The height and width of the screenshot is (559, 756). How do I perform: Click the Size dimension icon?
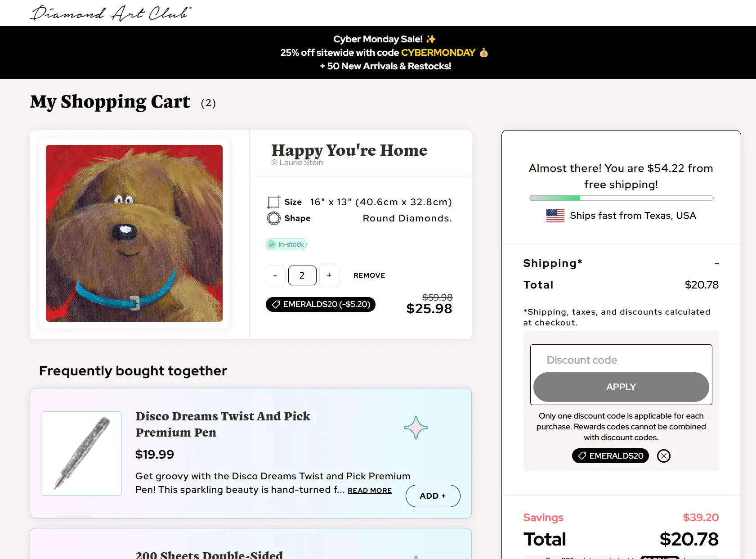[273, 202]
